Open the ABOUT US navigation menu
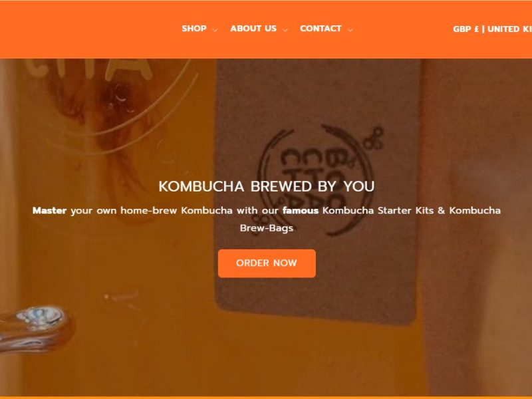 [x=253, y=29]
